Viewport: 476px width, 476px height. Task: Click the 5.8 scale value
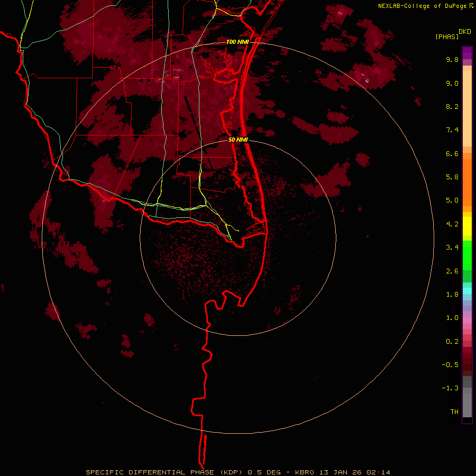[x=452, y=177]
